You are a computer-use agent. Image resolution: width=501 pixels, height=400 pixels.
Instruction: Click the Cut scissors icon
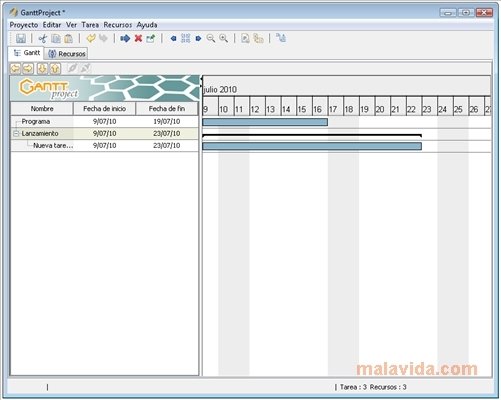click(x=42, y=38)
